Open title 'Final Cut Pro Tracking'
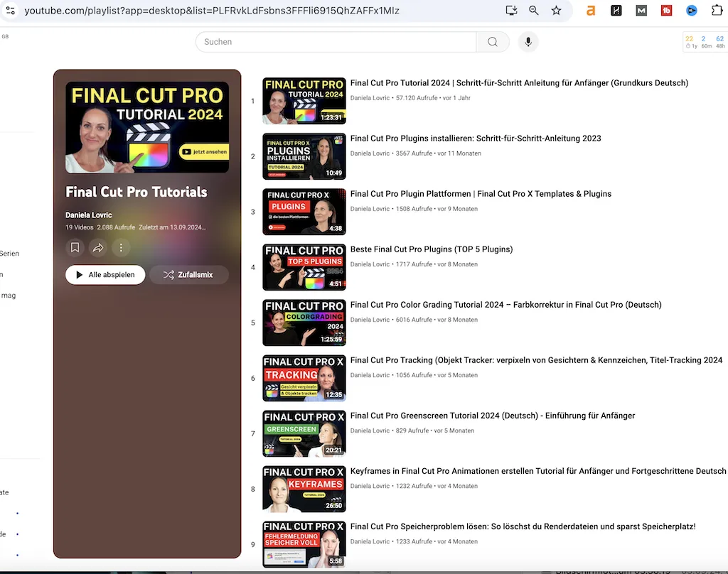The width and height of the screenshot is (728, 574). coord(536,360)
